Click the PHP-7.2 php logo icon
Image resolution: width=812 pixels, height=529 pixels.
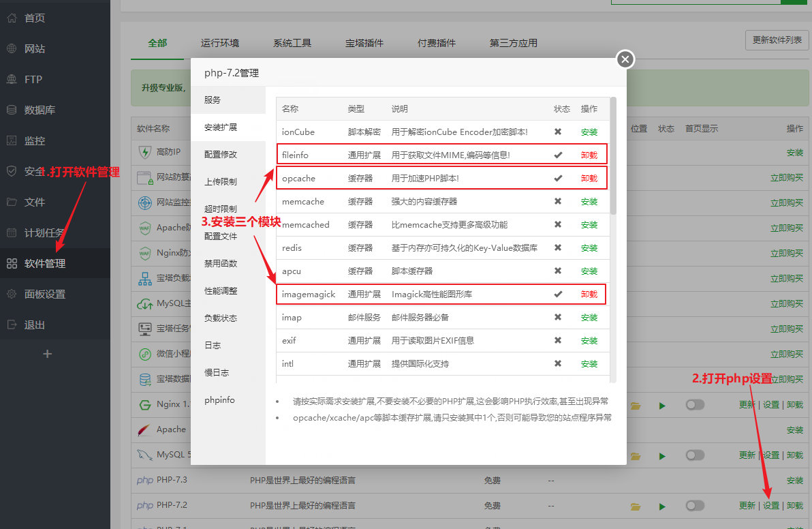pyautogui.click(x=145, y=506)
